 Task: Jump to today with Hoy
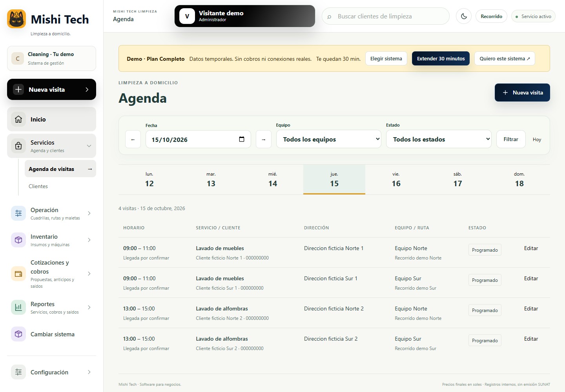point(537,140)
